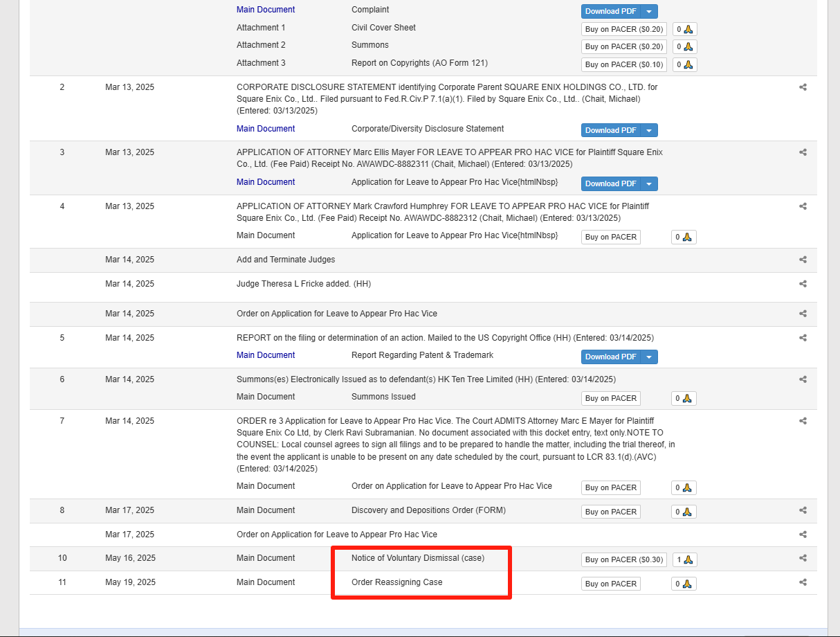Viewport: 840px width, 637px height.
Task: Click prayer button for entry 4 application
Action: (x=684, y=237)
